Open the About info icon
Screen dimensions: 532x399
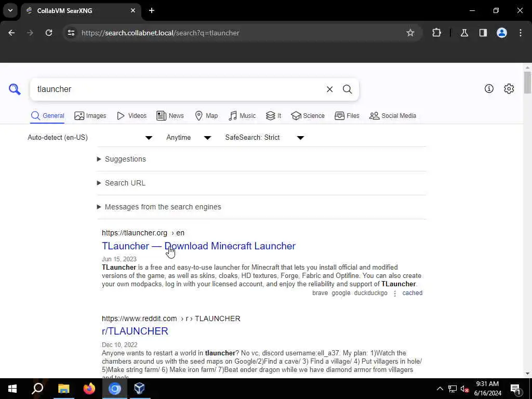[x=488, y=88]
